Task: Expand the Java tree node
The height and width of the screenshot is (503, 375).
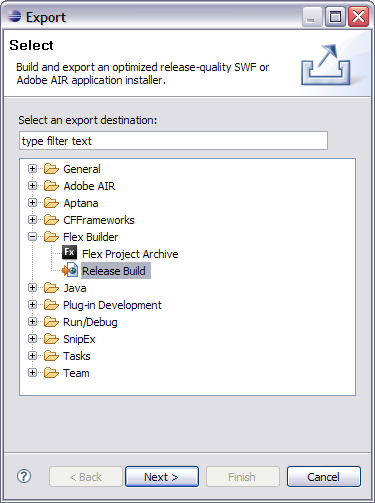Action: tap(32, 287)
